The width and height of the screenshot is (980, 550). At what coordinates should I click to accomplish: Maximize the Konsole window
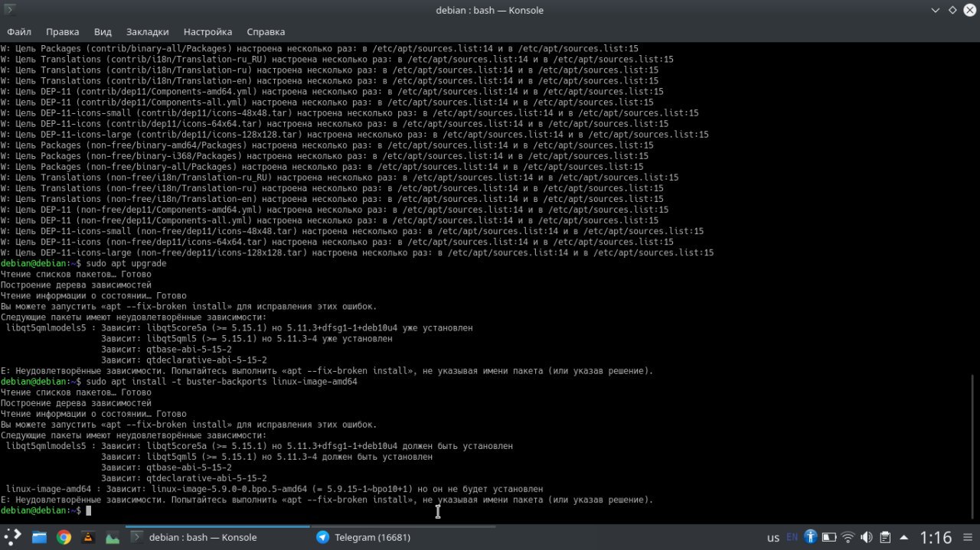point(952,10)
